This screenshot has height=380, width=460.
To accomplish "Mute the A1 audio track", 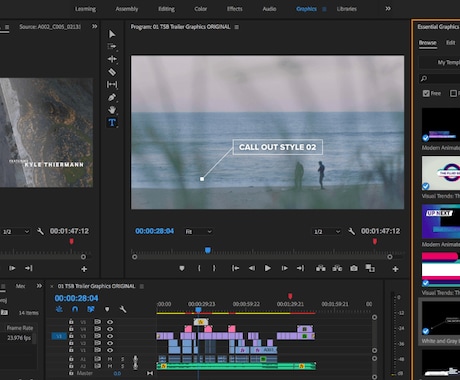I will pos(110,359).
